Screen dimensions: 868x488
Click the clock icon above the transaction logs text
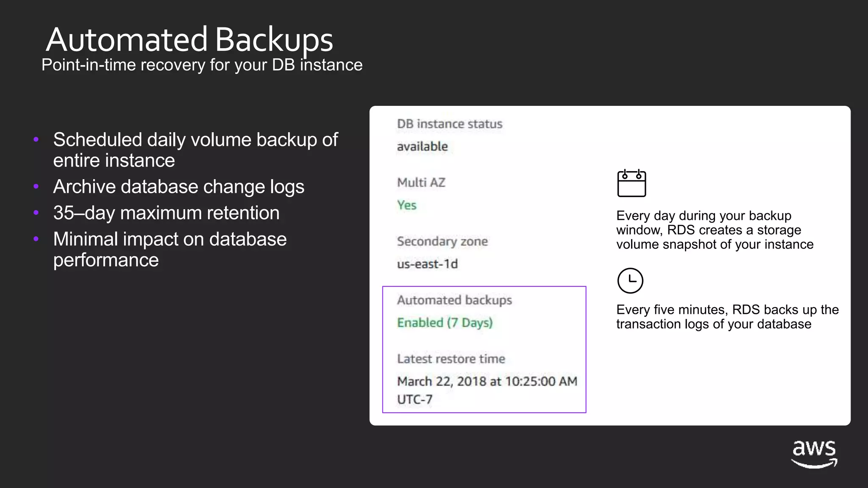coord(630,280)
